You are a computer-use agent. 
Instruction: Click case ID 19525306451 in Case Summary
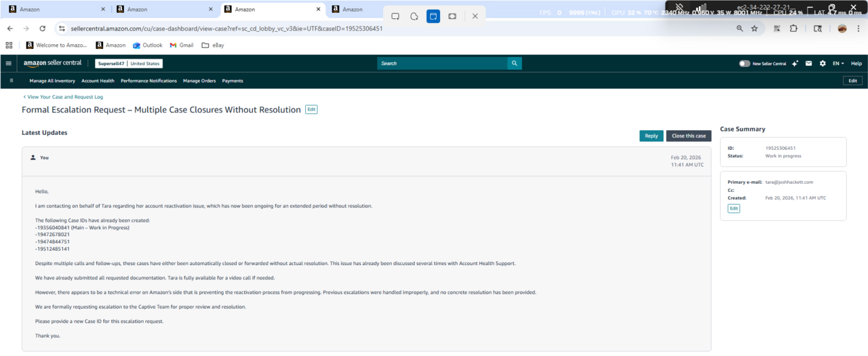click(781, 148)
